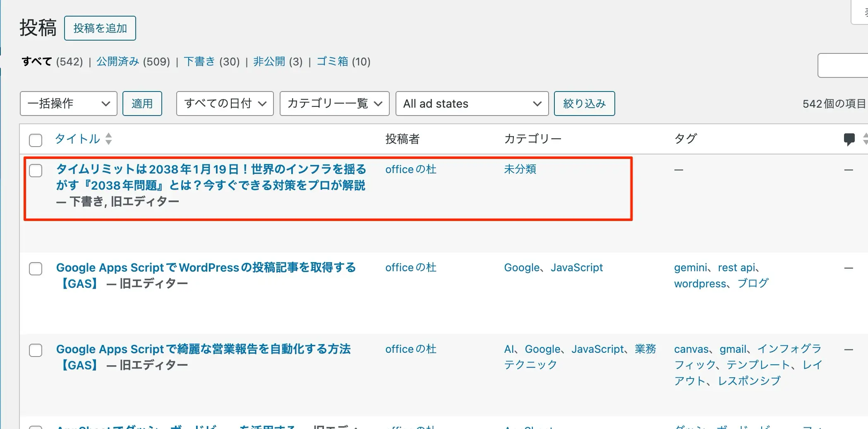Check the 営業報告を自動化 post checkbox
This screenshot has width=868, height=429.
tap(36, 350)
